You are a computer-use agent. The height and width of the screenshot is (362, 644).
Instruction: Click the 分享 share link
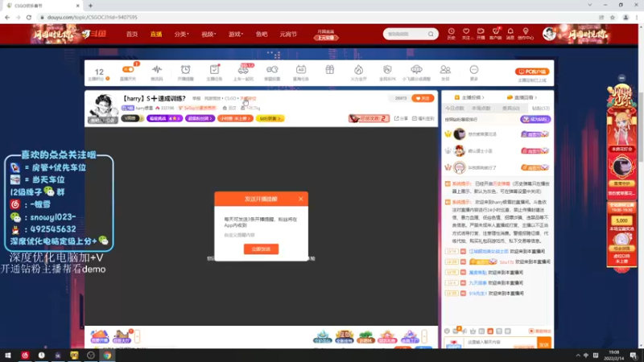[x=401, y=118]
